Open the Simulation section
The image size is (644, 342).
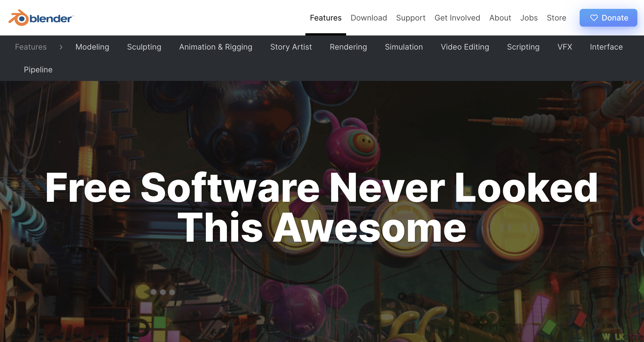click(x=404, y=47)
